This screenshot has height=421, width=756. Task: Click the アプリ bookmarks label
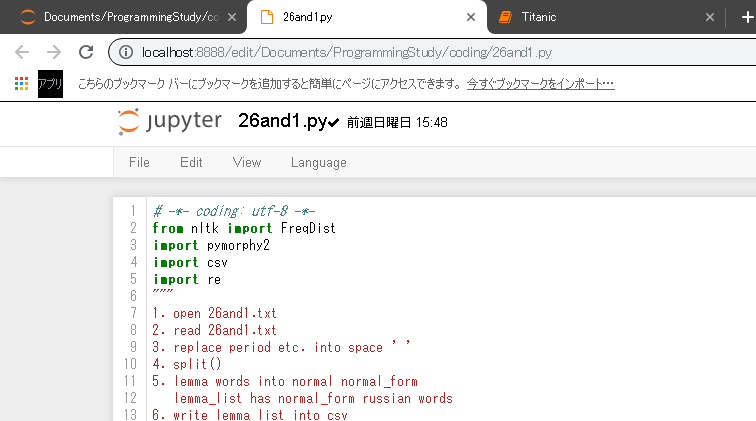tap(51, 84)
